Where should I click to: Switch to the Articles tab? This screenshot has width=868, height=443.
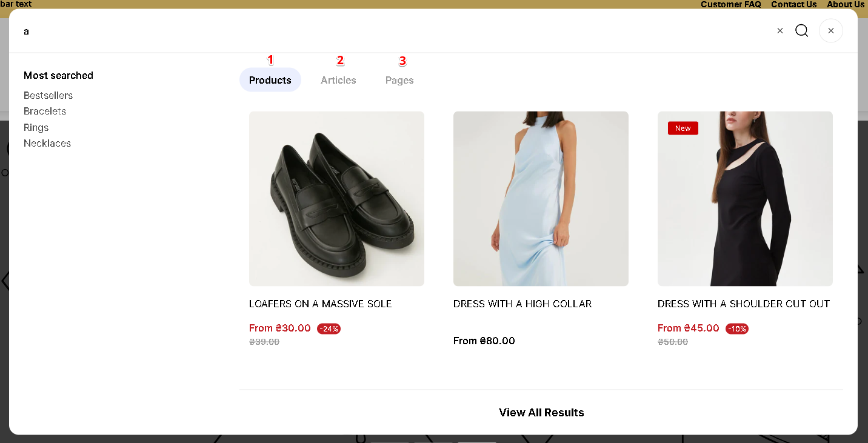click(338, 80)
